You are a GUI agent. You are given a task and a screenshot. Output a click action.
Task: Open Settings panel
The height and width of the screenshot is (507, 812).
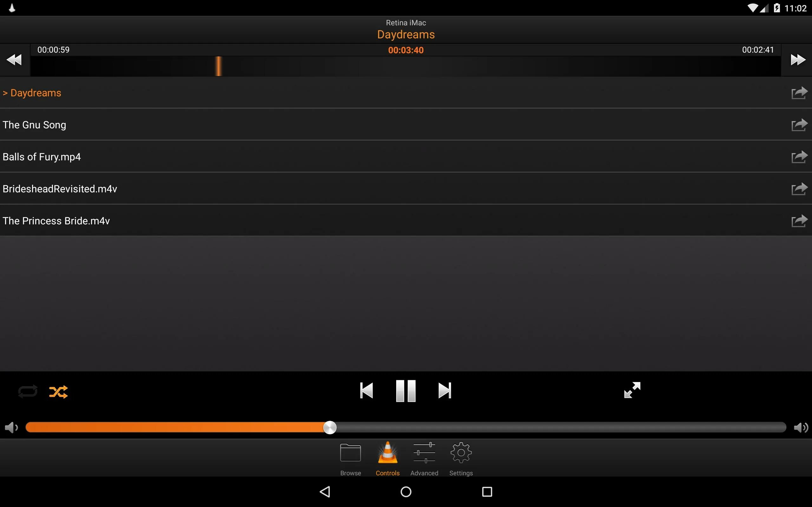coord(461,459)
